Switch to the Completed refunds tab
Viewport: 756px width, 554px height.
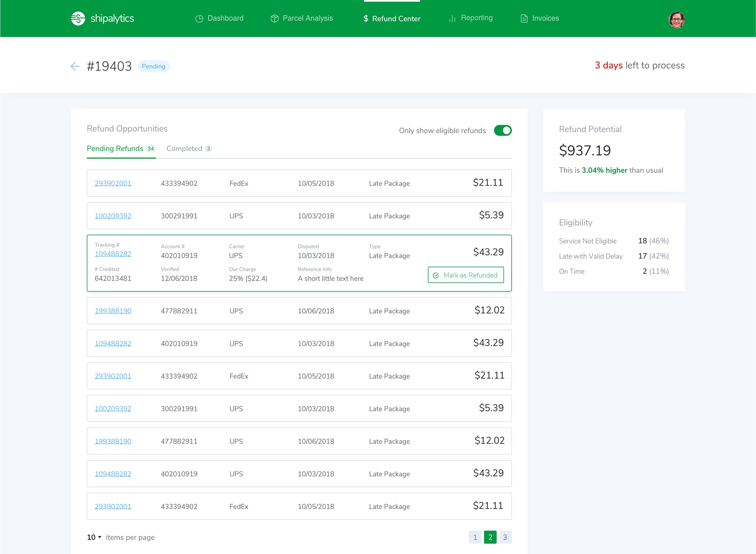pyautogui.click(x=185, y=149)
